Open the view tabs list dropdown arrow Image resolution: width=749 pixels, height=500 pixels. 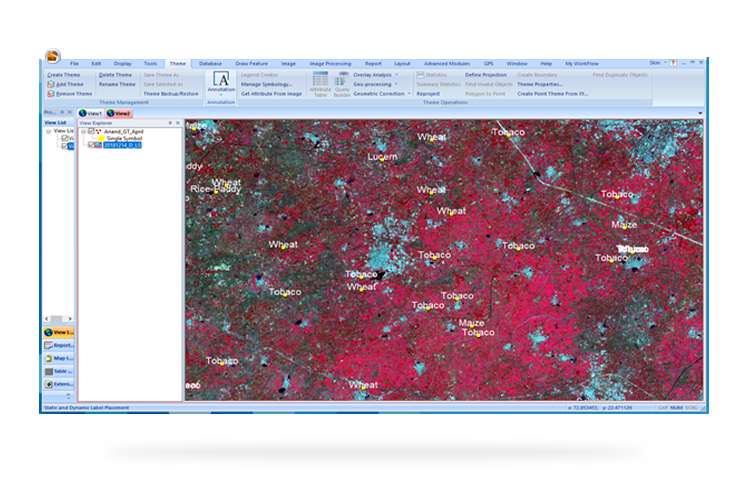700,113
